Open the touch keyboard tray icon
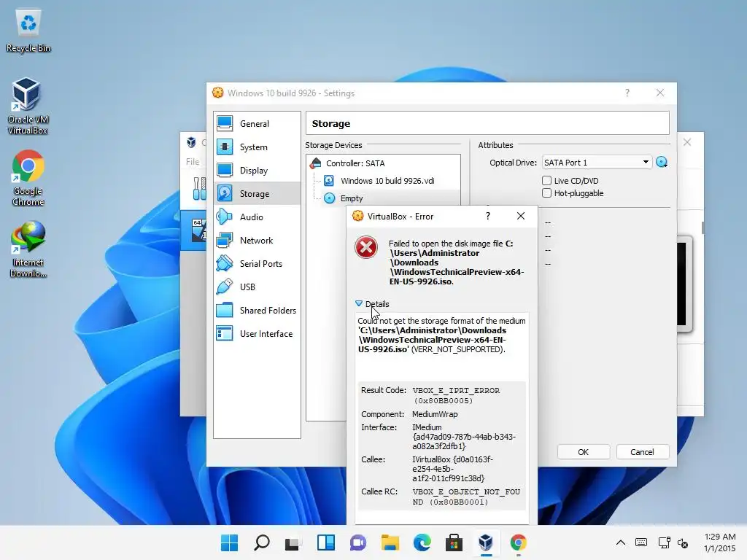 pos(641,542)
